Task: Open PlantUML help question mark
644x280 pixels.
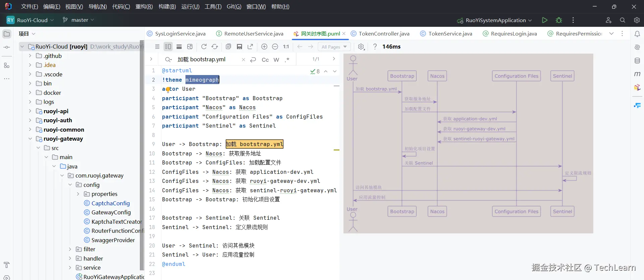Action: (x=375, y=47)
